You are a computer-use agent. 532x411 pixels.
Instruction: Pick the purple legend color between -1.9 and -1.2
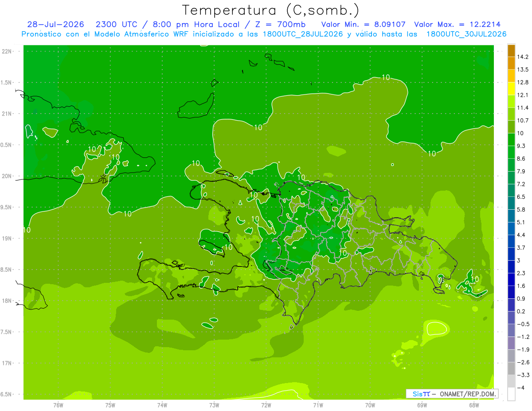pyautogui.click(x=511, y=343)
